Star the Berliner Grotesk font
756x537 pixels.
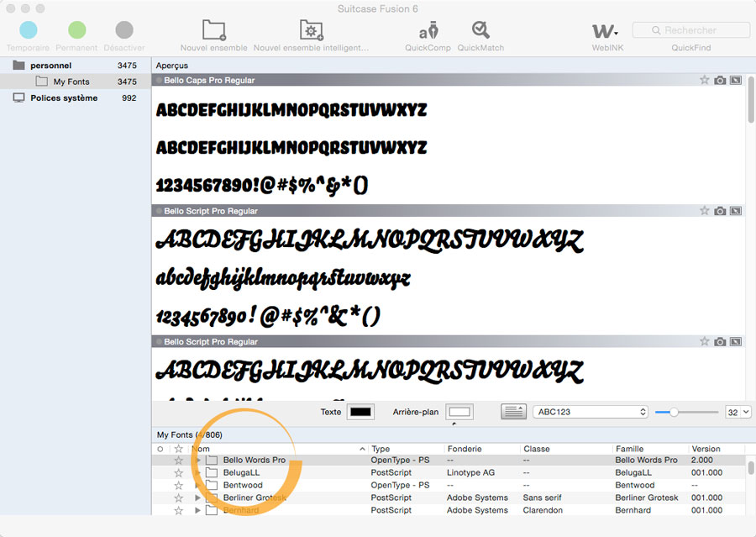[178, 498]
